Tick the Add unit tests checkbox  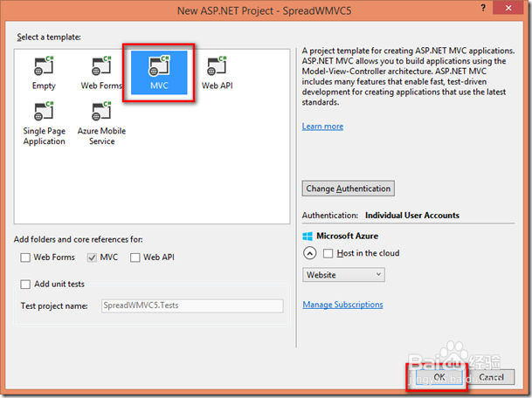pos(25,284)
